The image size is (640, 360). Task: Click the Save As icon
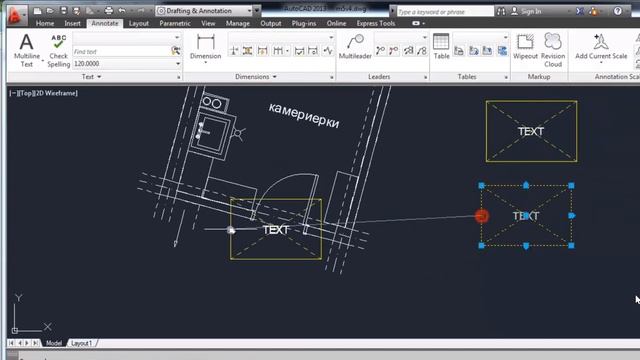[x=76, y=11]
